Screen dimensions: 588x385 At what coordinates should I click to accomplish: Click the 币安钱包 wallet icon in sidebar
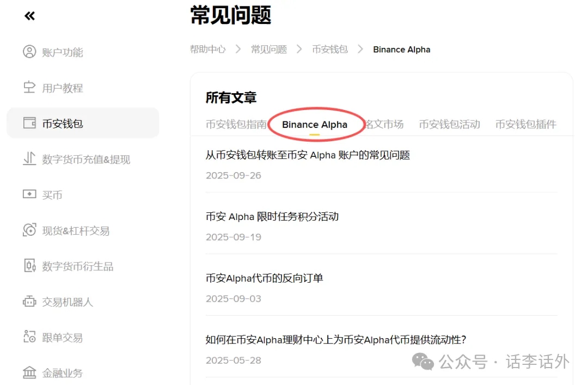point(29,123)
